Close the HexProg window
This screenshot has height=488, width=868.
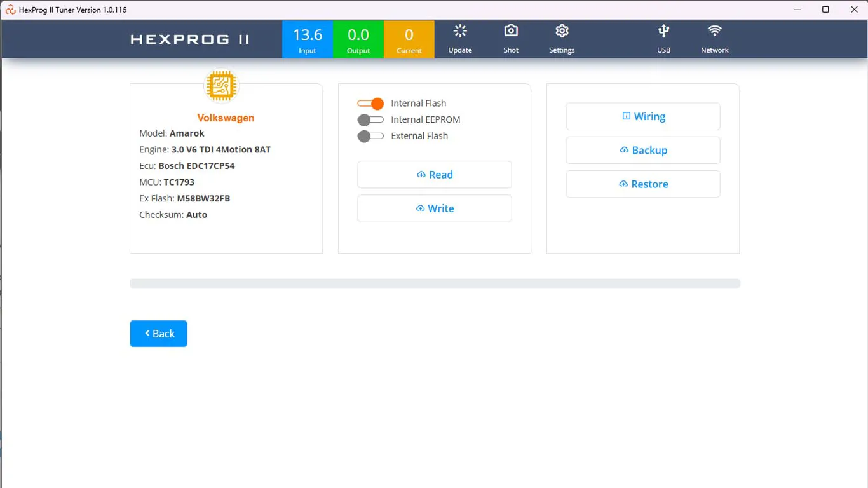tap(854, 10)
